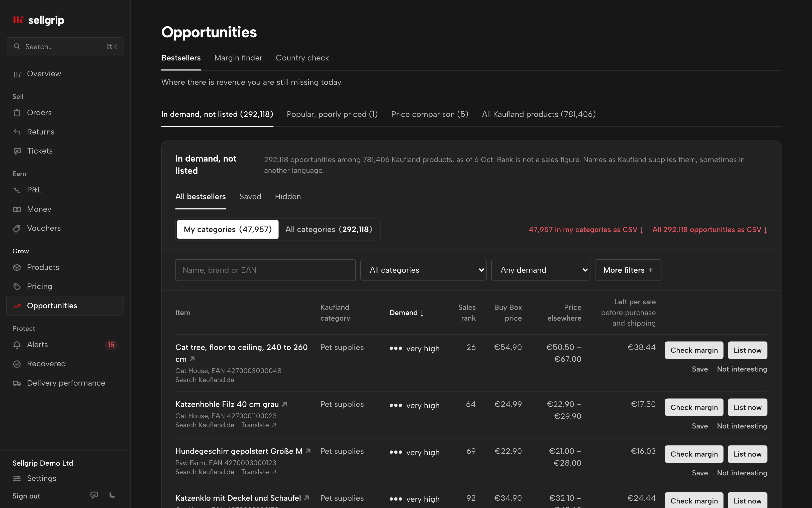Open Alerts with 15 badge
Image resolution: width=812 pixels, height=508 pixels.
click(x=65, y=345)
